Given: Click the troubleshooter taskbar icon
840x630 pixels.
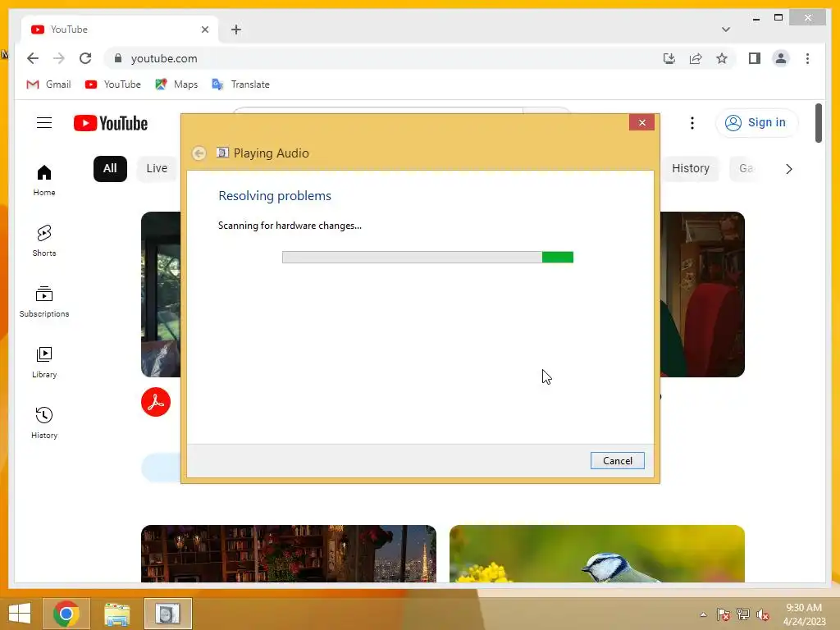Looking at the screenshot, I should tap(167, 614).
